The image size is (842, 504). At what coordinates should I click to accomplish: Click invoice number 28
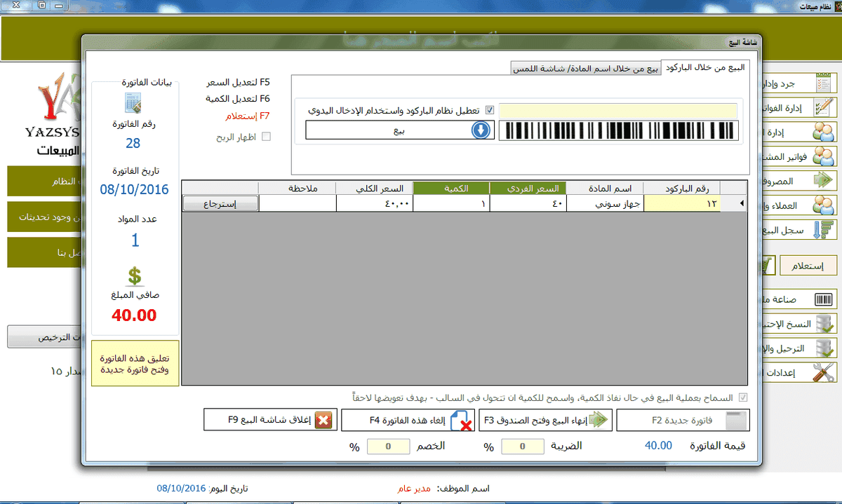point(133,144)
